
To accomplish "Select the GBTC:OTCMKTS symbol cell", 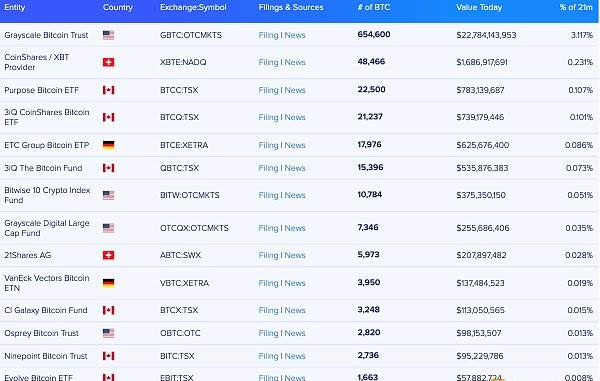I will (191, 35).
